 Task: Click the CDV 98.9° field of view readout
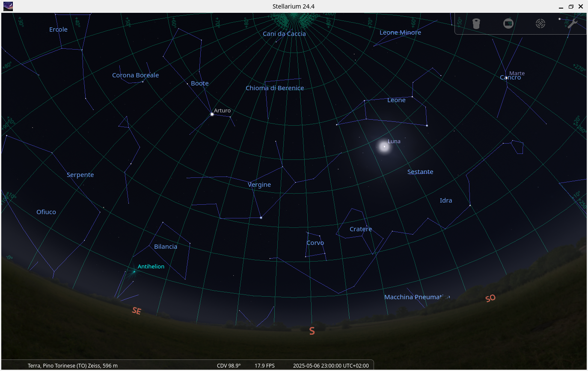229,365
